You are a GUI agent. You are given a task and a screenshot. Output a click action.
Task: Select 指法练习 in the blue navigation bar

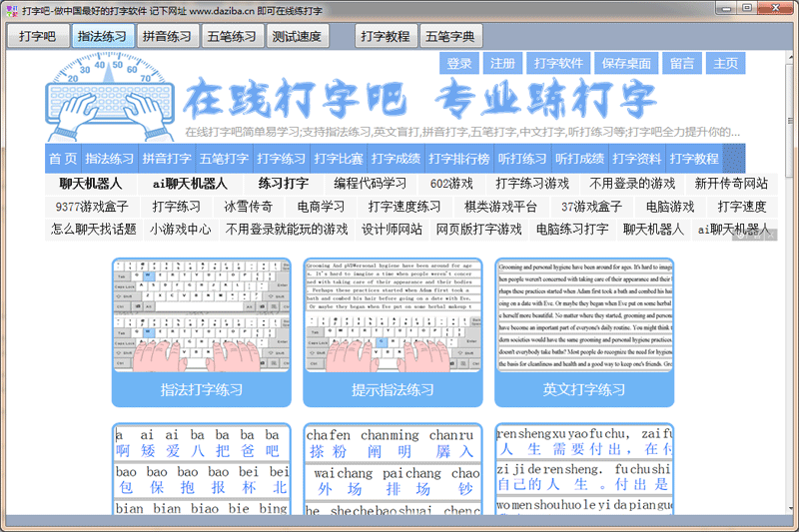[109, 159]
